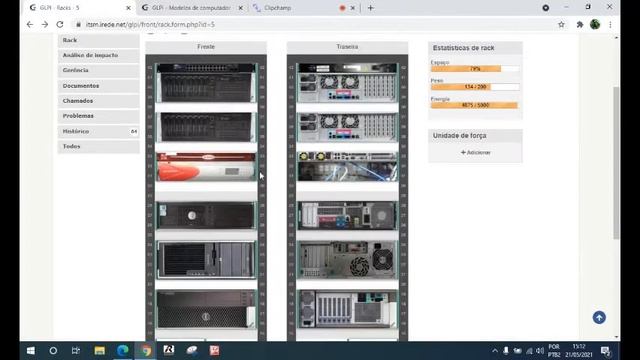Click the Energia progress bar
The image size is (640, 360).
475,105
